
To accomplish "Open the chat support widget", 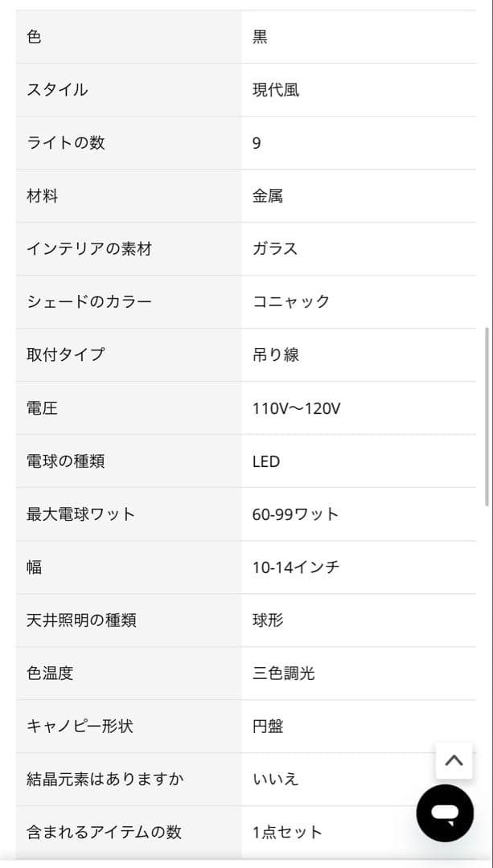I will coord(444,812).
